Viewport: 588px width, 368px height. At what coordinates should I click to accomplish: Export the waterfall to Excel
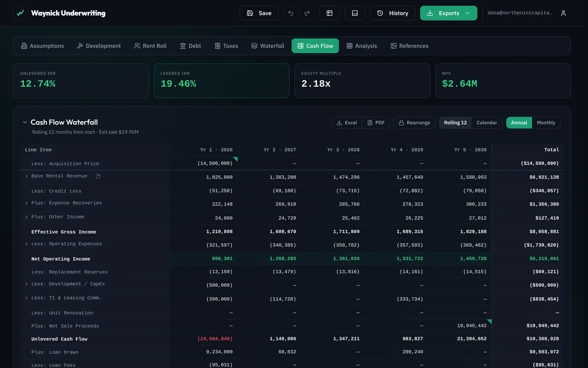[x=347, y=123]
